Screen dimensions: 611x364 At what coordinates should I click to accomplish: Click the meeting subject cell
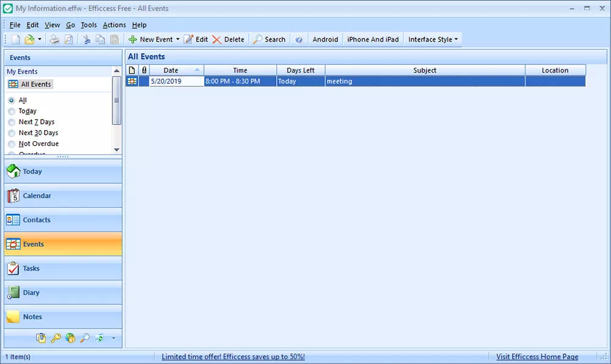click(x=425, y=81)
